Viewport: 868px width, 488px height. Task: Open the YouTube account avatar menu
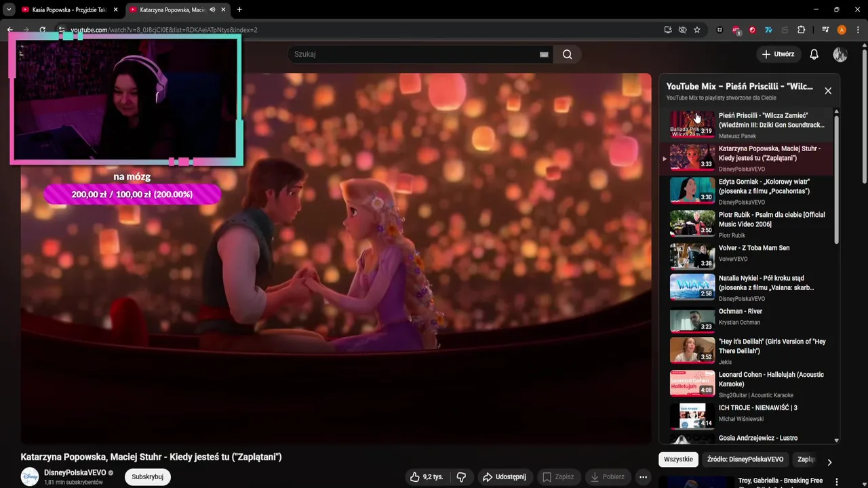(840, 54)
